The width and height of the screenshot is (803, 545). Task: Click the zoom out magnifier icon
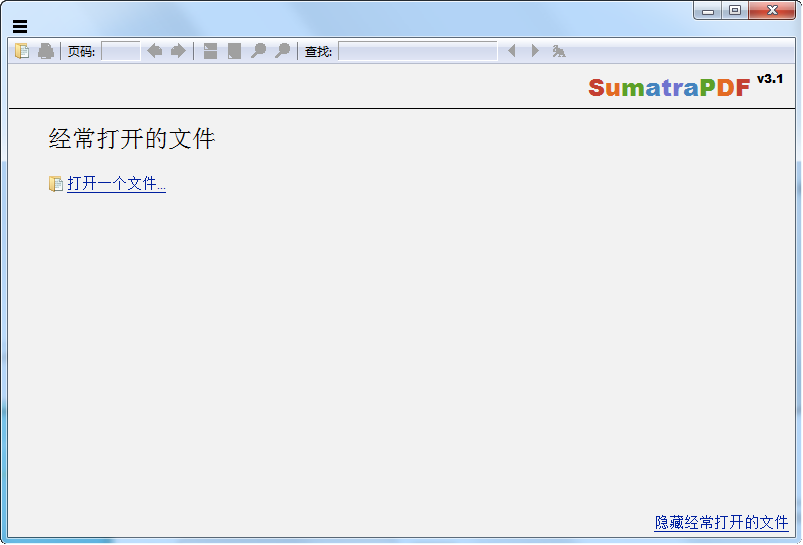tap(258, 51)
